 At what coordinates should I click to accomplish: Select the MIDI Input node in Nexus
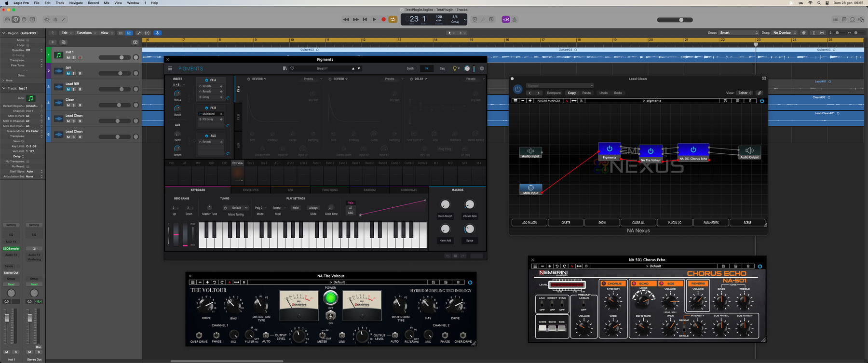531,189
